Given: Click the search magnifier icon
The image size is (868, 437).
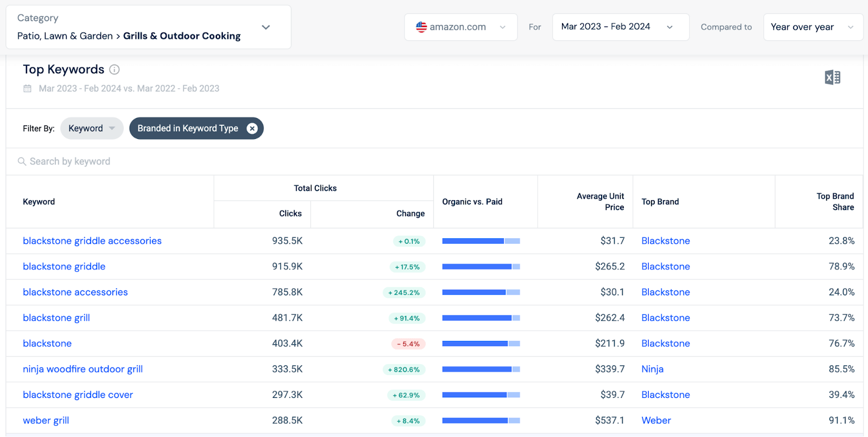Looking at the screenshot, I should point(22,162).
